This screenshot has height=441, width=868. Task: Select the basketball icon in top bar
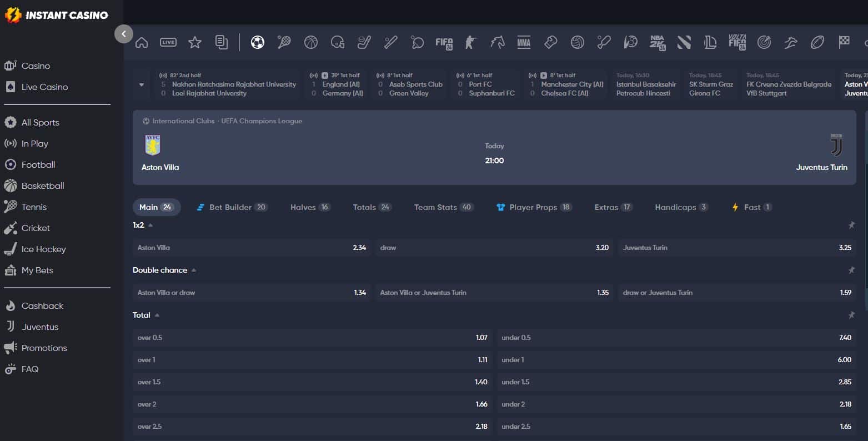[311, 42]
